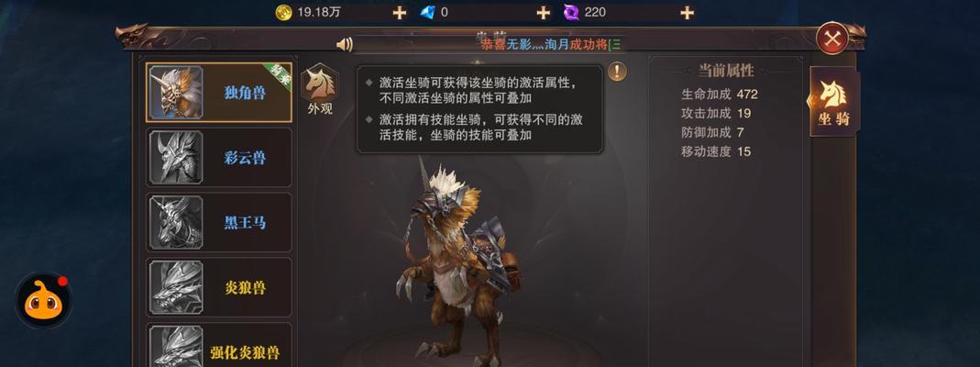
Task: Open the 外观 appearance unicorn icon
Action: coord(320,91)
